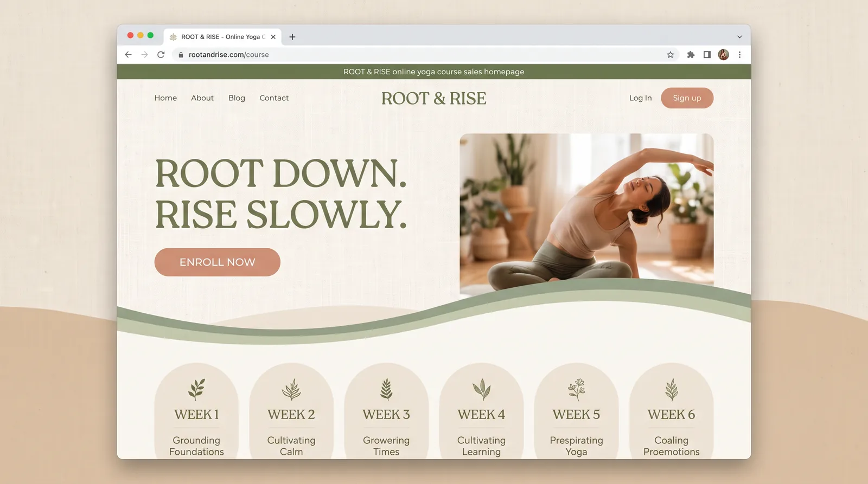
Task: Select the WEEK 2 heading
Action: (x=291, y=415)
